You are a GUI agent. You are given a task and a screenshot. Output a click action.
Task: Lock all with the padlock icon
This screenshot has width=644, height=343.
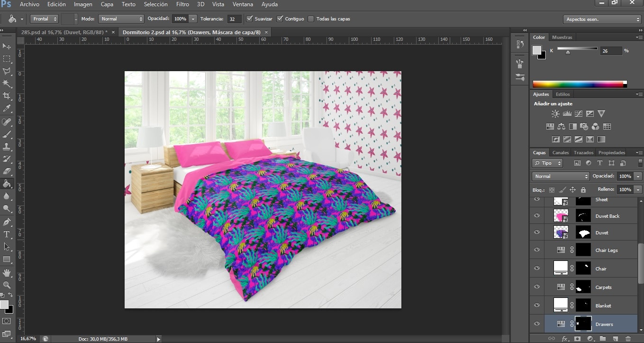pyautogui.click(x=583, y=190)
